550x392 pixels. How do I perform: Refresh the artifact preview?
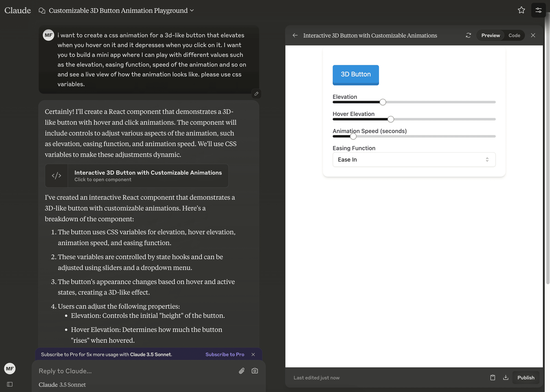click(x=468, y=36)
